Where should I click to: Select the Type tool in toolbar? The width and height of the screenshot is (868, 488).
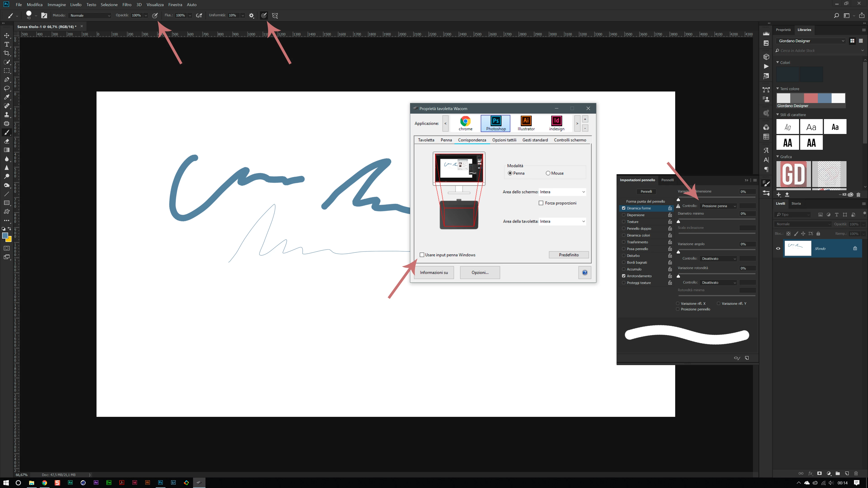pos(7,44)
